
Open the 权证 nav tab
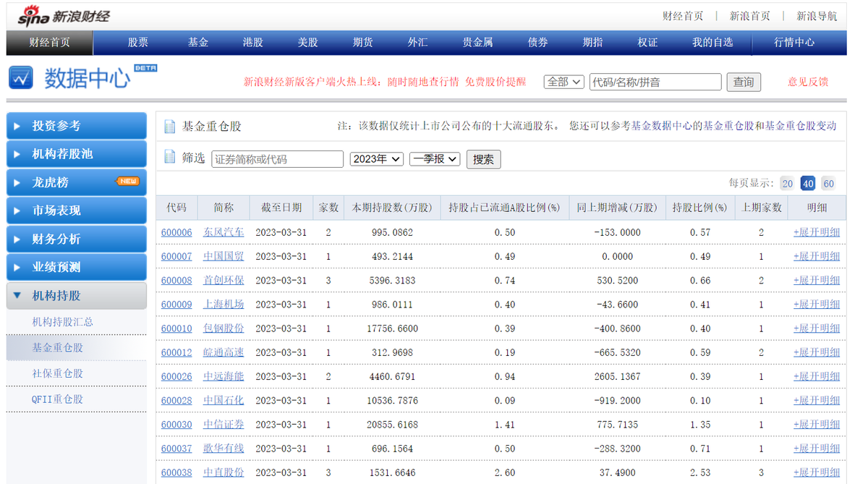click(x=647, y=43)
